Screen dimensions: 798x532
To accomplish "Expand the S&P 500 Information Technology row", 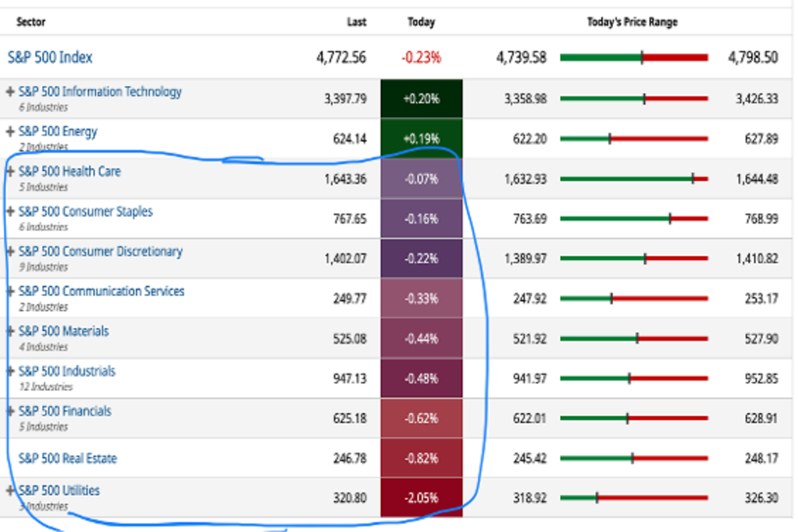I will click(10, 92).
